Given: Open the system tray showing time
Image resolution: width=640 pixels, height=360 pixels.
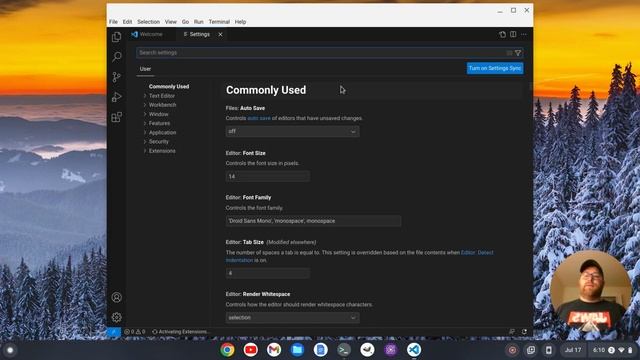Looking at the screenshot, I should pos(612,350).
